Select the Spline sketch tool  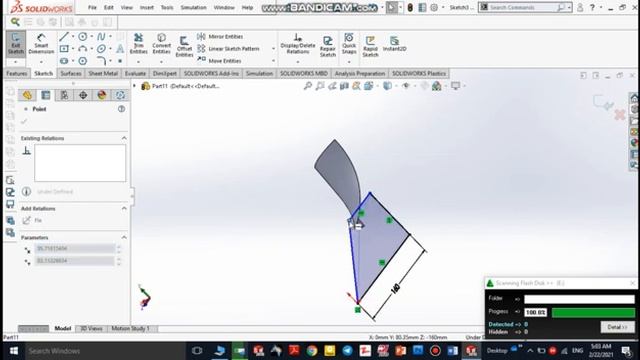pyautogui.click(x=101, y=37)
